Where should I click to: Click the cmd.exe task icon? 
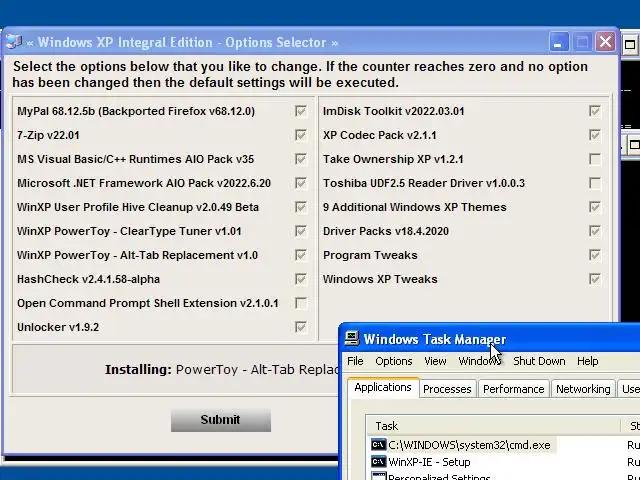pyautogui.click(x=378, y=444)
